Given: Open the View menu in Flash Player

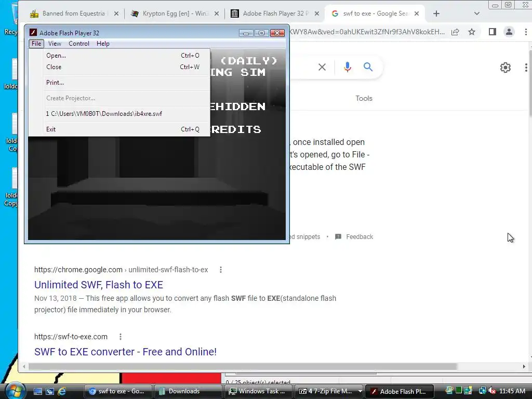Looking at the screenshot, I should pyautogui.click(x=55, y=44).
